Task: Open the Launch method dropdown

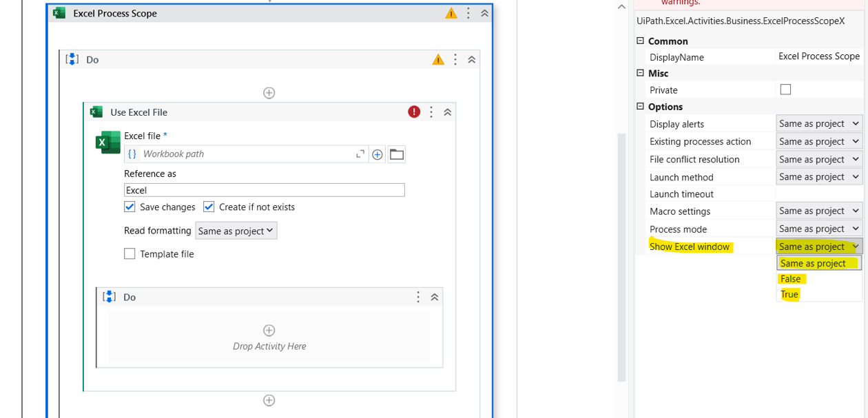Action: point(819,177)
